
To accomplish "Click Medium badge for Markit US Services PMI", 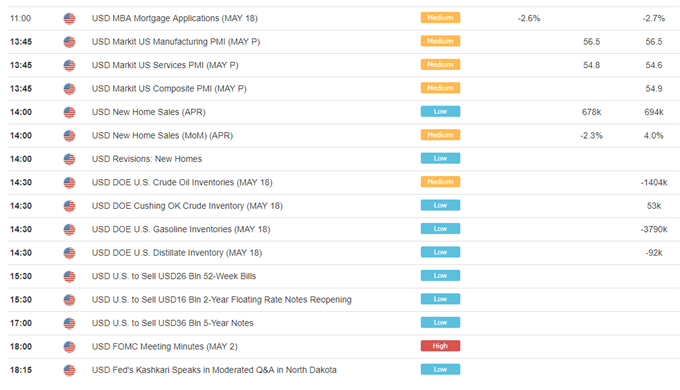I will pos(440,65).
